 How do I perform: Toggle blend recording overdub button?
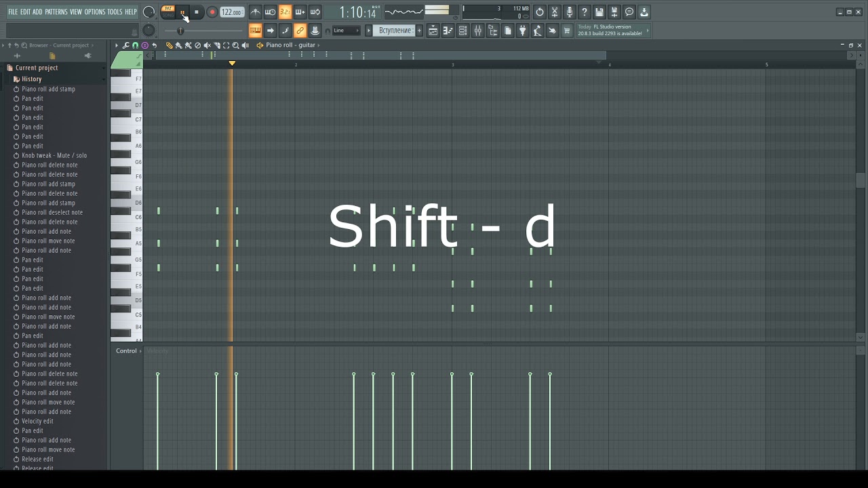pos(300,12)
